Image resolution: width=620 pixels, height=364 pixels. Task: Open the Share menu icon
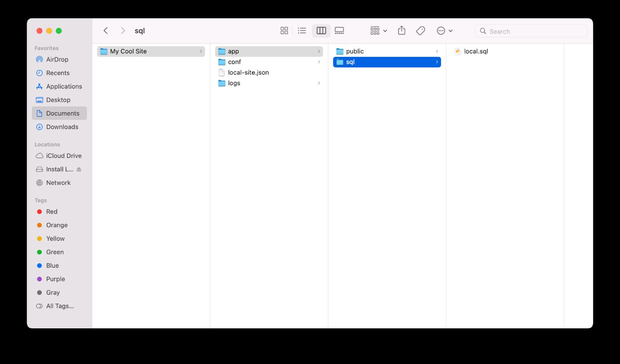[x=402, y=31]
